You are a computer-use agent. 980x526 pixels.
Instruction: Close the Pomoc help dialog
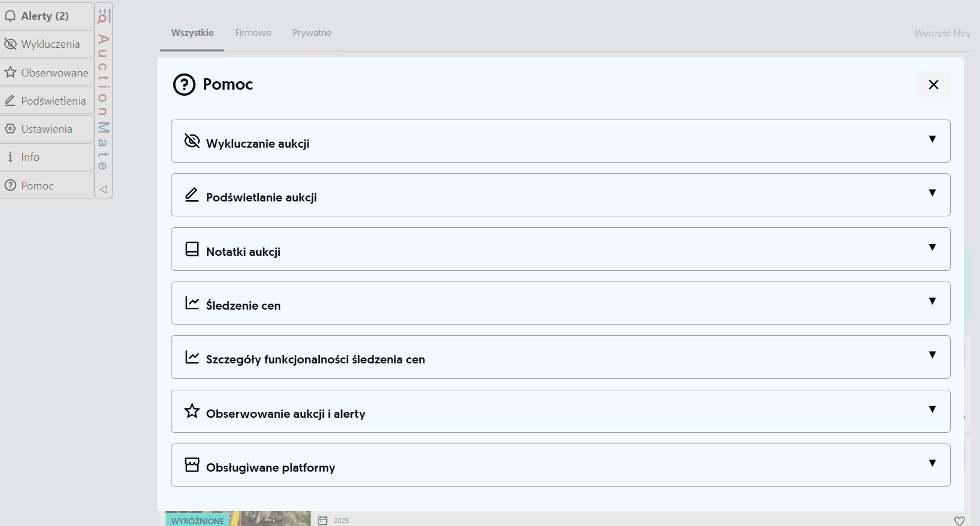click(933, 85)
